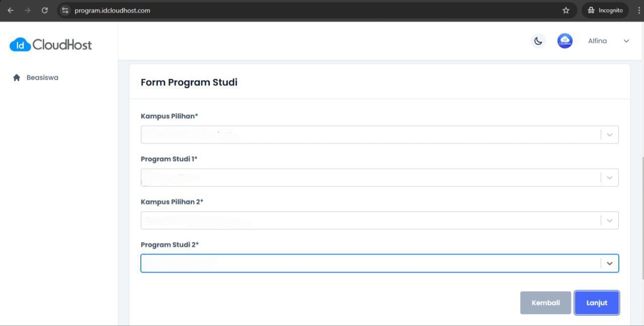This screenshot has height=326, width=644.
Task: Click the Kembali button
Action: click(545, 303)
